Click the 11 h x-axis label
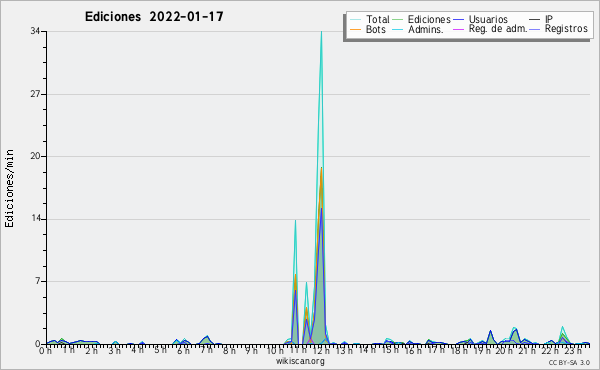Viewport: 600px width, 370px height. [x=299, y=350]
